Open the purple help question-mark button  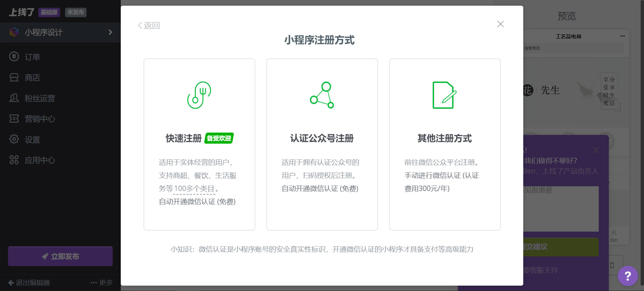[628, 276]
